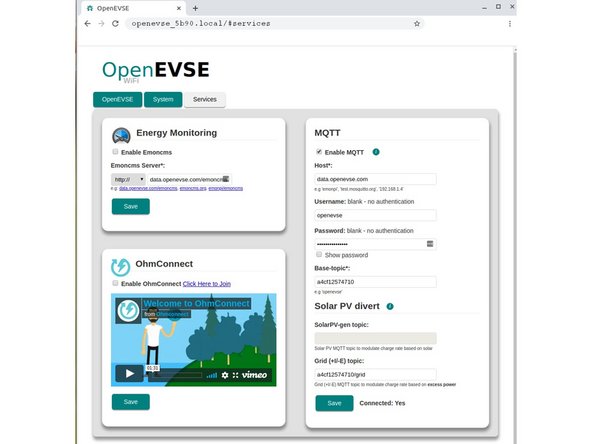Image resolution: width=592 pixels, height=444 pixels.
Task: Click the Base-topic input field
Action: (375, 282)
